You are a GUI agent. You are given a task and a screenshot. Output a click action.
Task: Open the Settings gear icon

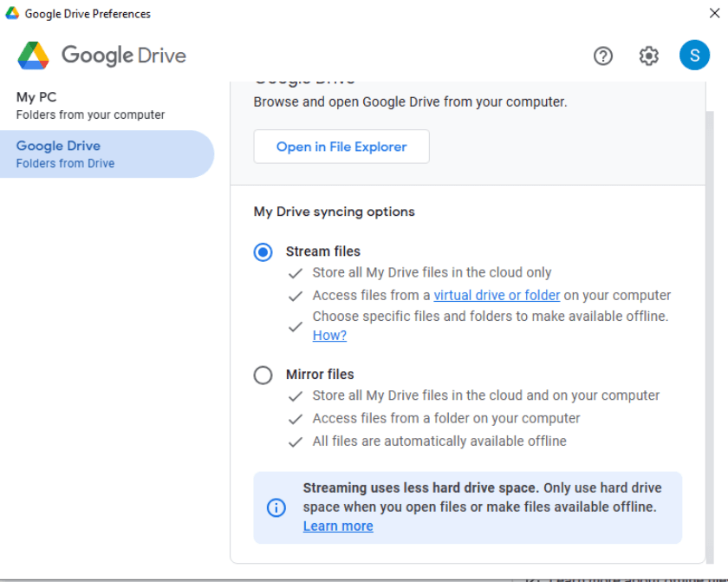(x=648, y=56)
